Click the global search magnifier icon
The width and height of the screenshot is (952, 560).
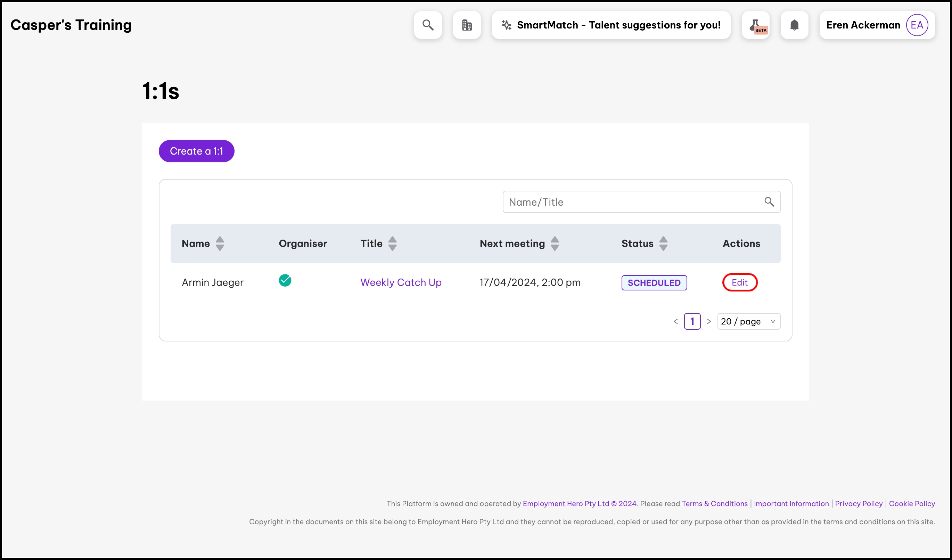pyautogui.click(x=428, y=25)
